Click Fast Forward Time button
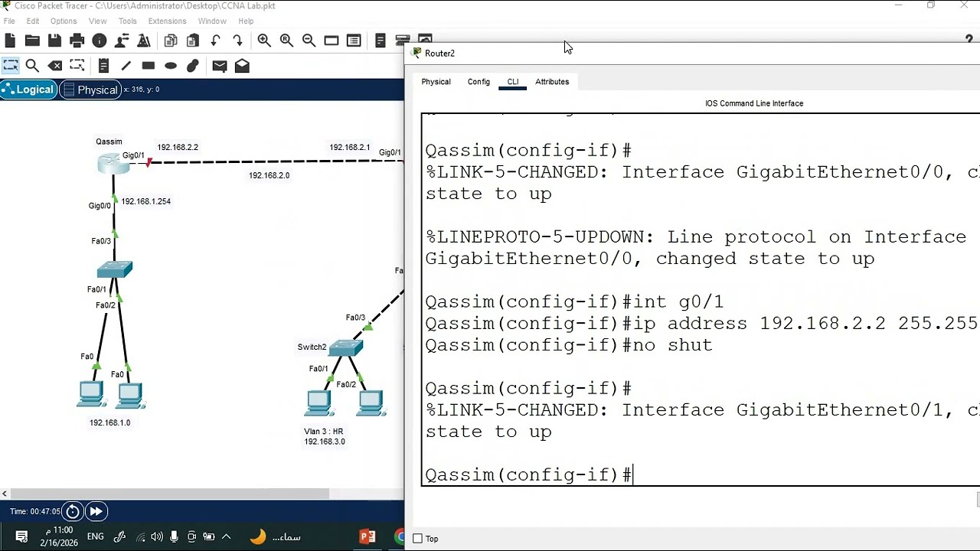 [x=96, y=511]
